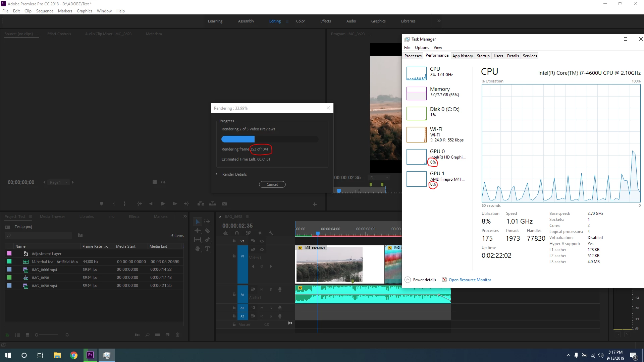
Task: Select the Type tool
Action: [207, 249]
